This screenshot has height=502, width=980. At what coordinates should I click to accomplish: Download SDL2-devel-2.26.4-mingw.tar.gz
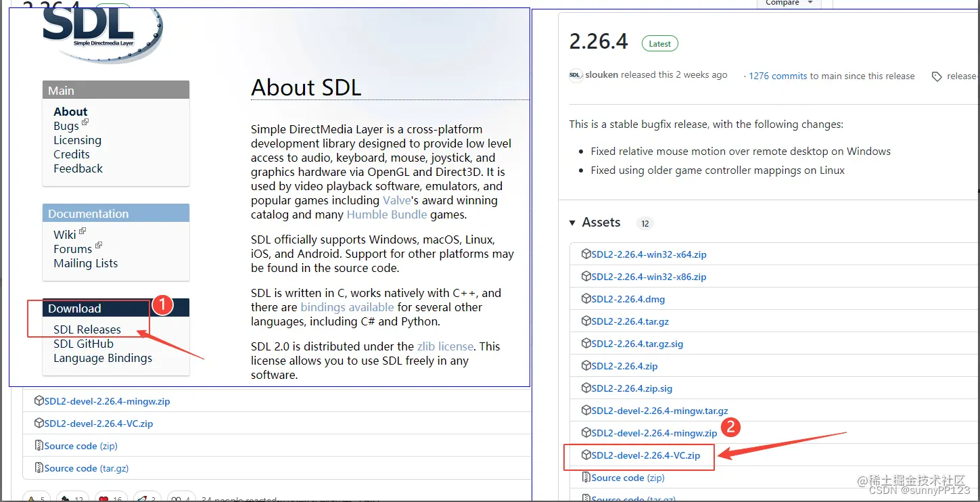(660, 411)
